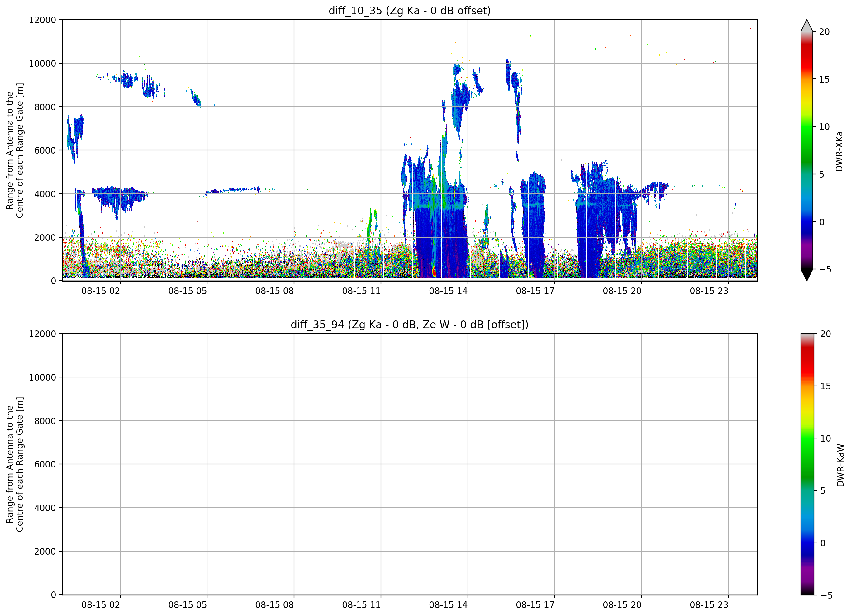This screenshot has height=616, width=851.
Task: Select the top plot's y-axis label text
Action: (15, 150)
